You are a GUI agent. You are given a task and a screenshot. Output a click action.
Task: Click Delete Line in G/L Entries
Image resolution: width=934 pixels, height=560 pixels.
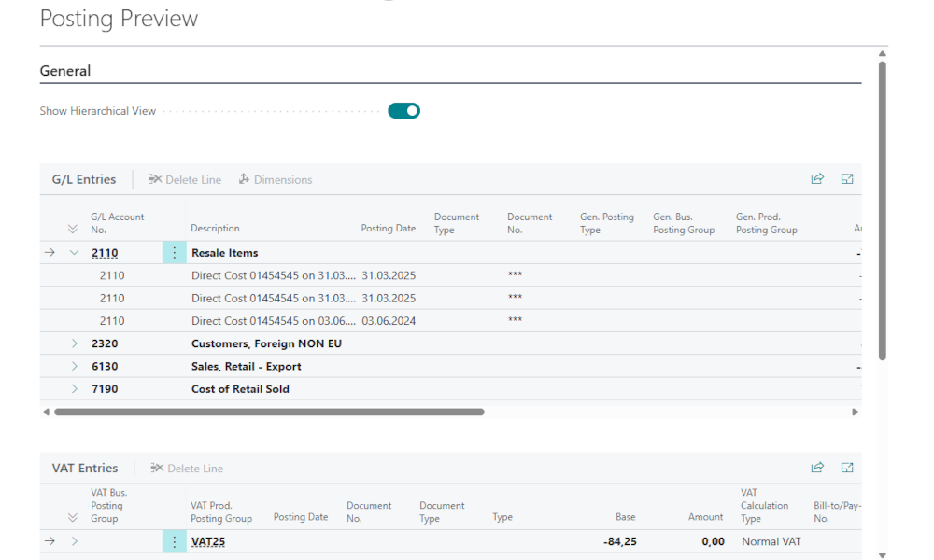[185, 180]
